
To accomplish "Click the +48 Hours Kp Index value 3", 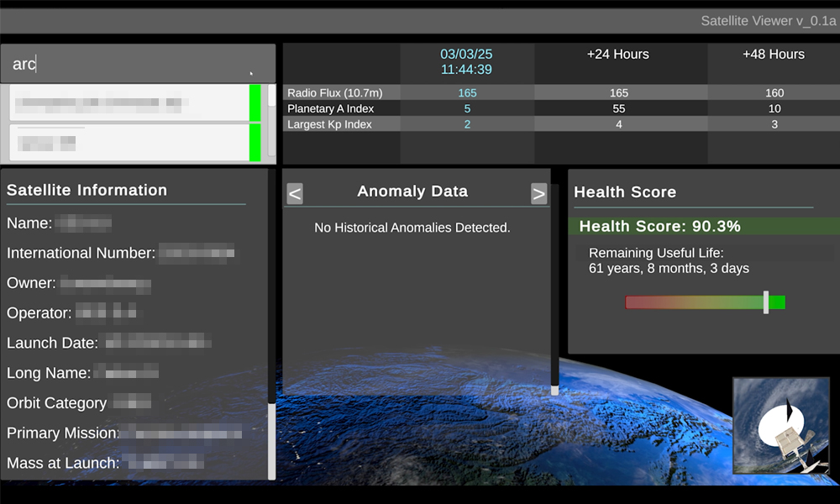I will [x=774, y=124].
